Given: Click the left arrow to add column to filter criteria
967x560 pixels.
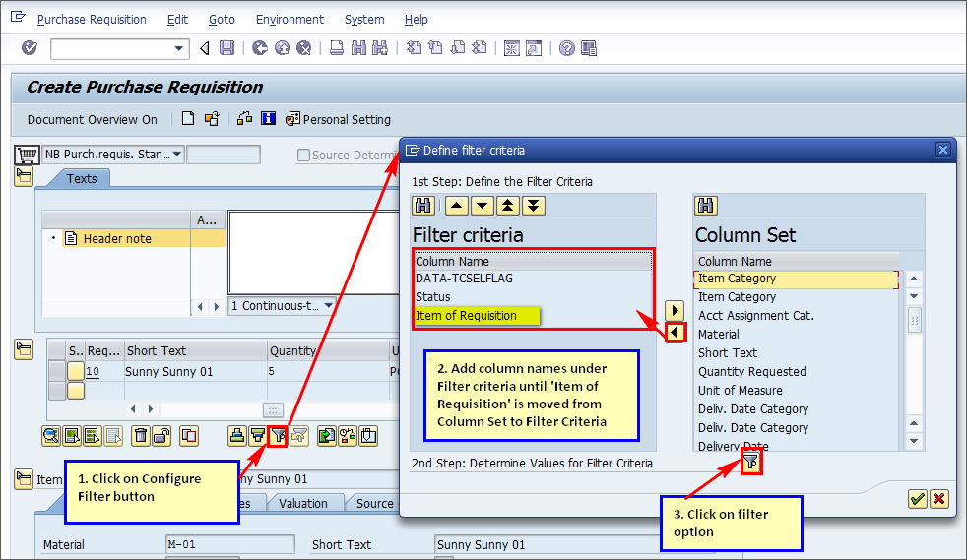Looking at the screenshot, I should [675, 334].
